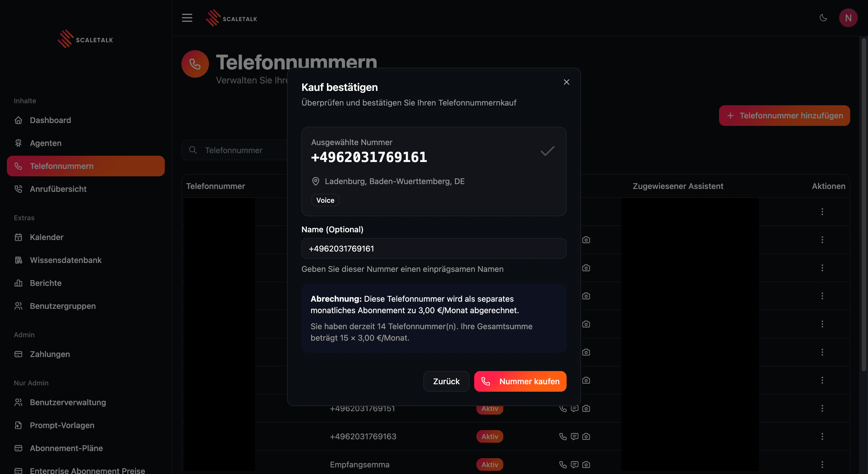
Task: Close the Kauf bestätigen dialog
Action: pyautogui.click(x=566, y=82)
